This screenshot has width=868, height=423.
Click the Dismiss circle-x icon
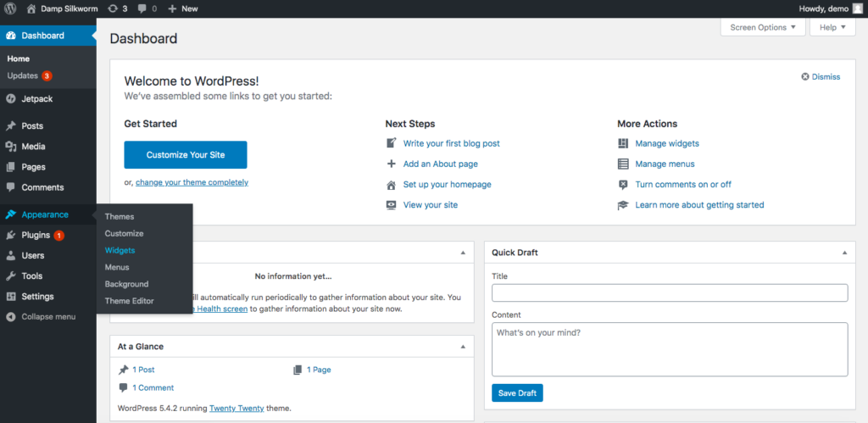click(805, 77)
